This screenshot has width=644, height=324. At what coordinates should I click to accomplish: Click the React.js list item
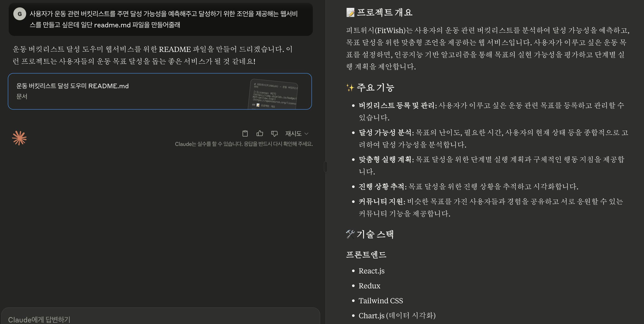(x=372, y=271)
